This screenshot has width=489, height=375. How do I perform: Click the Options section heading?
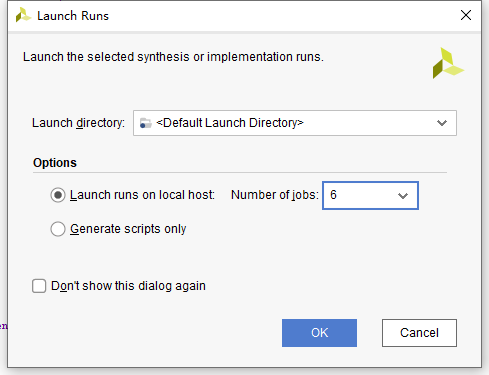click(55, 163)
